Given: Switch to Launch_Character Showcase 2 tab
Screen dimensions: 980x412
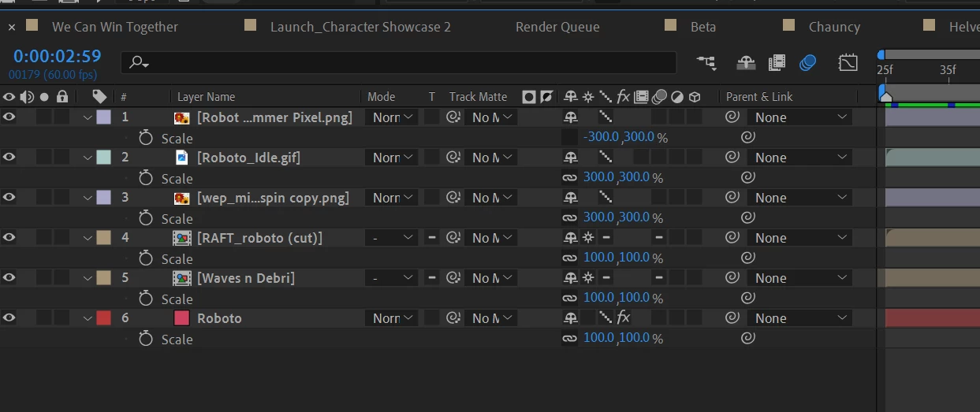Looking at the screenshot, I should tap(360, 27).
